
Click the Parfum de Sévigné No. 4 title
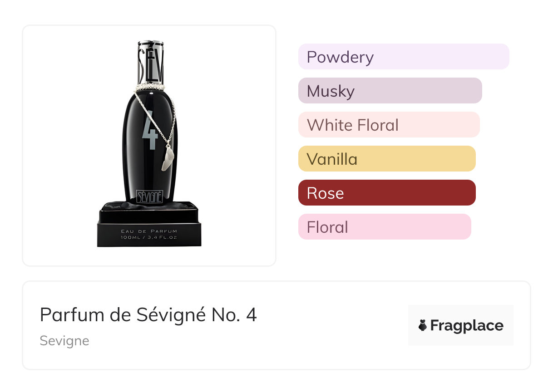(x=148, y=314)
